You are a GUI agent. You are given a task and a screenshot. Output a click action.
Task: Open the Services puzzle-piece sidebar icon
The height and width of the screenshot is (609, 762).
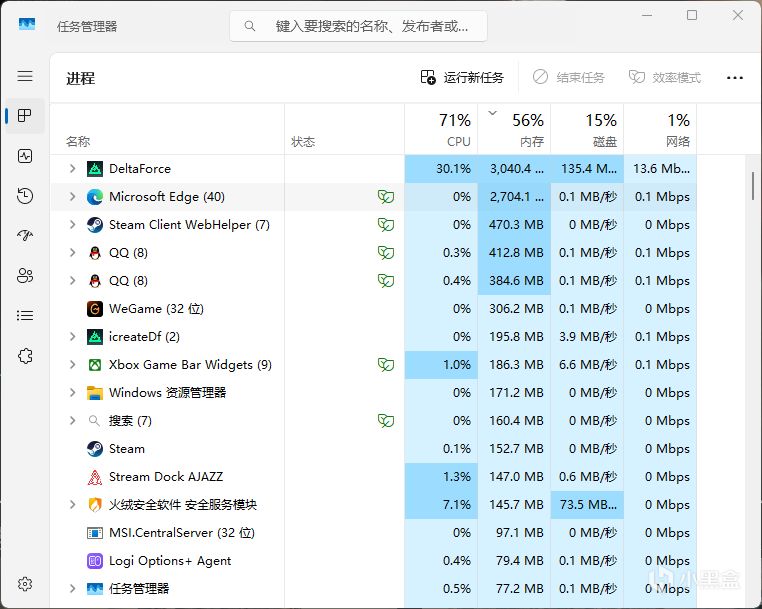(25, 356)
